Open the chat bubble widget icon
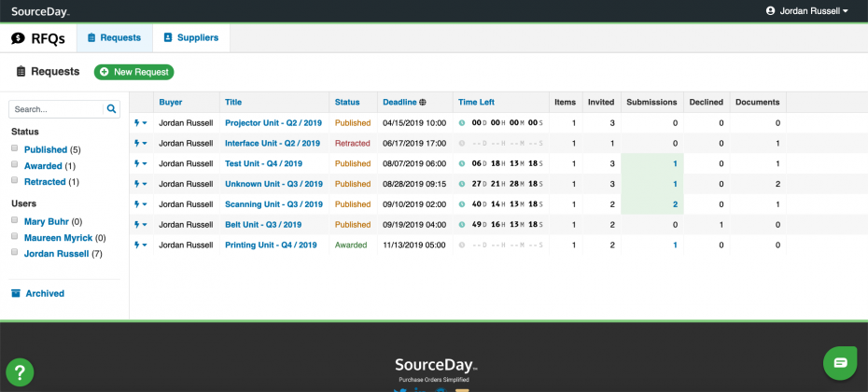 840,363
